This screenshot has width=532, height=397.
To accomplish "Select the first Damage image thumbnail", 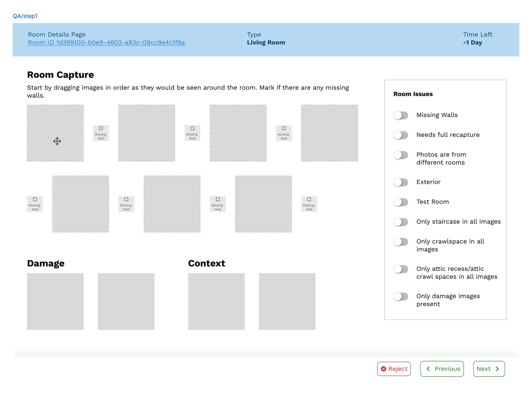I will tap(55, 301).
